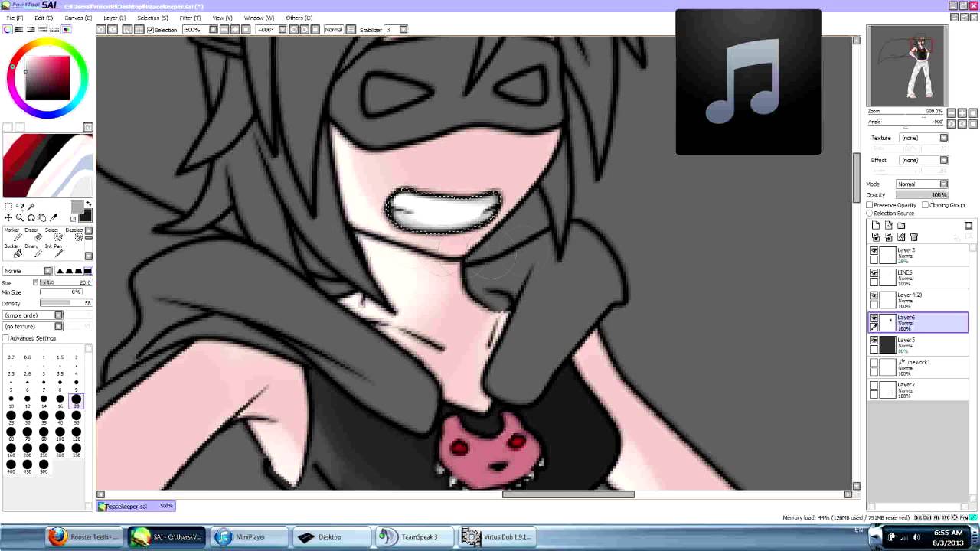Choose the Ink Pen tool
This screenshot has width=980, height=551.
[x=53, y=250]
